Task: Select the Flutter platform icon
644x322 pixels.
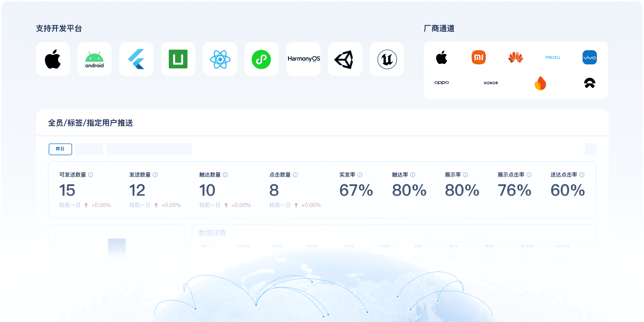Action: 136,59
